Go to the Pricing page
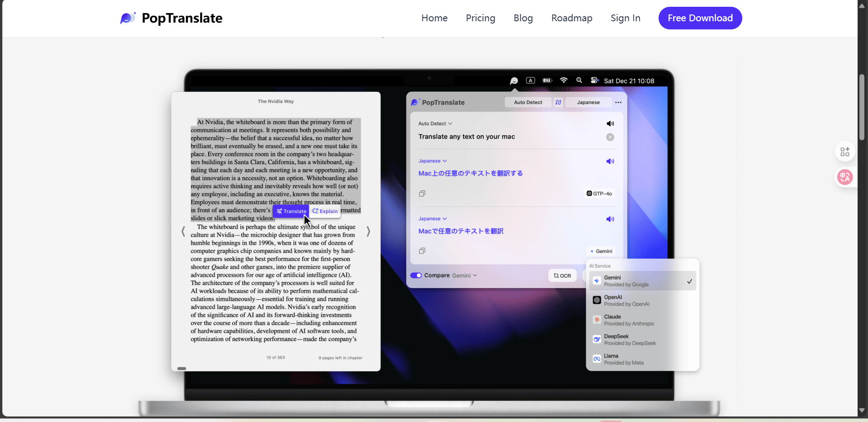The image size is (868, 422). point(480,18)
